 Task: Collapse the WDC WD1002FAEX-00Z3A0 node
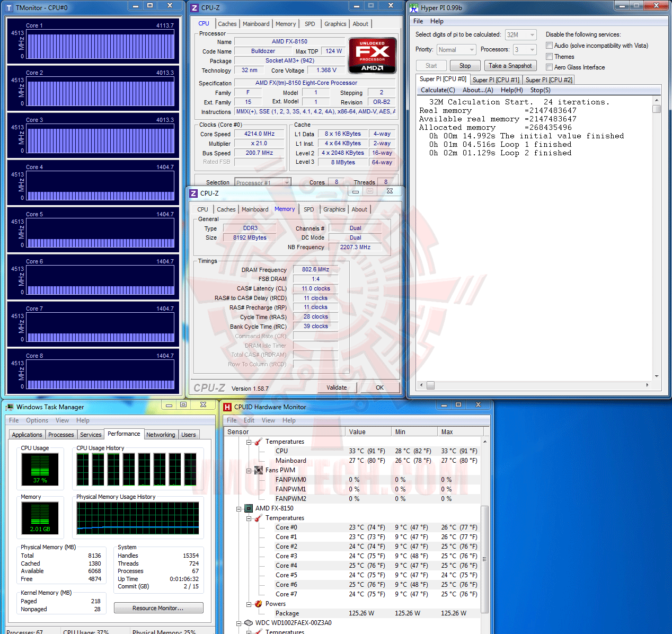[238, 623]
